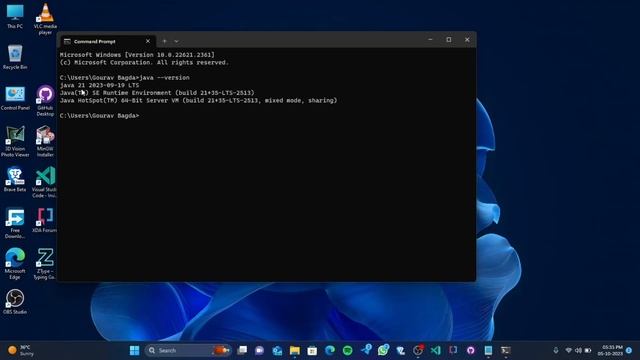Open the weather widget on taskbar

point(21,350)
